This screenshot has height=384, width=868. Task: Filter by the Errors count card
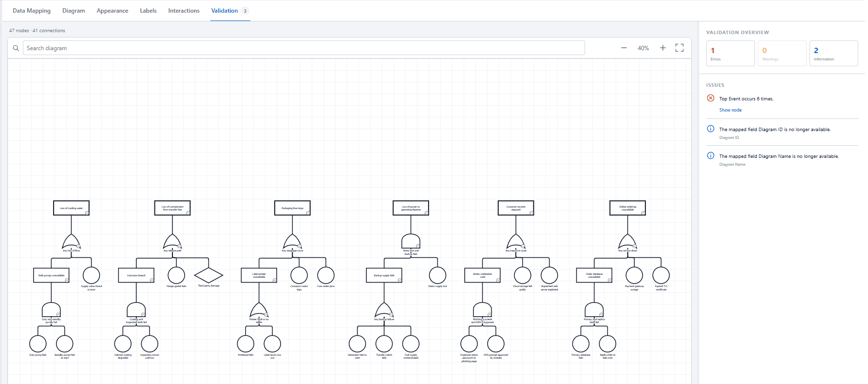[x=730, y=53]
